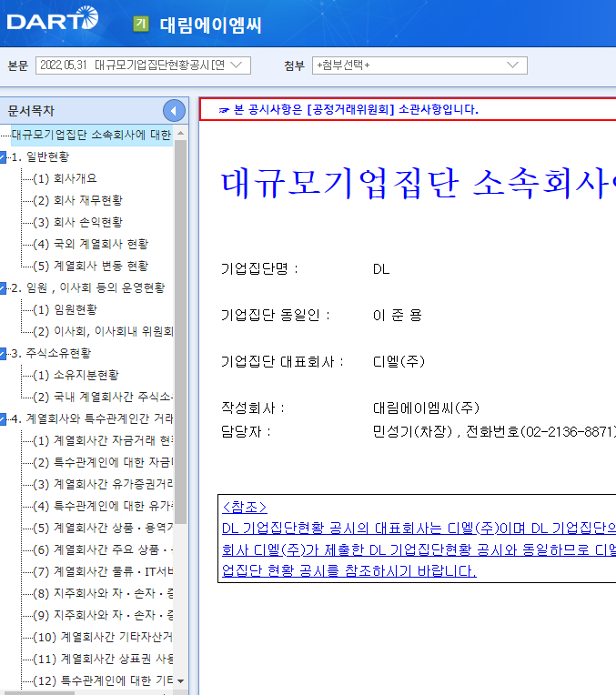
Task: Open (3) 계열회사간 유가증권거래 item
Action: [103, 485]
